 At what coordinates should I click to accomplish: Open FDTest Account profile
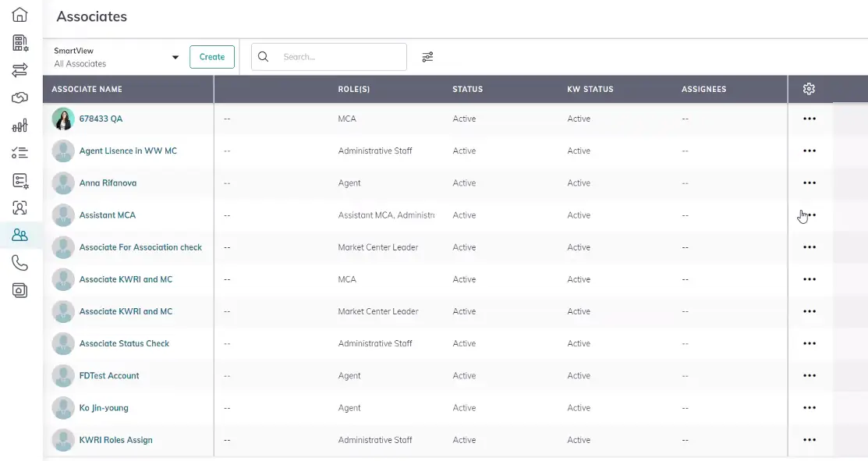coord(109,375)
